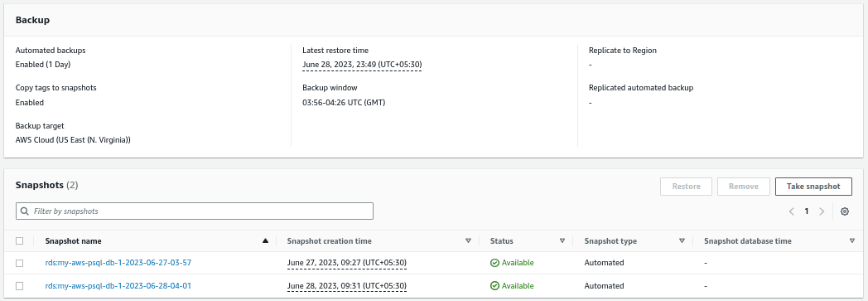
Task: Click the Remove button
Action: (x=744, y=187)
